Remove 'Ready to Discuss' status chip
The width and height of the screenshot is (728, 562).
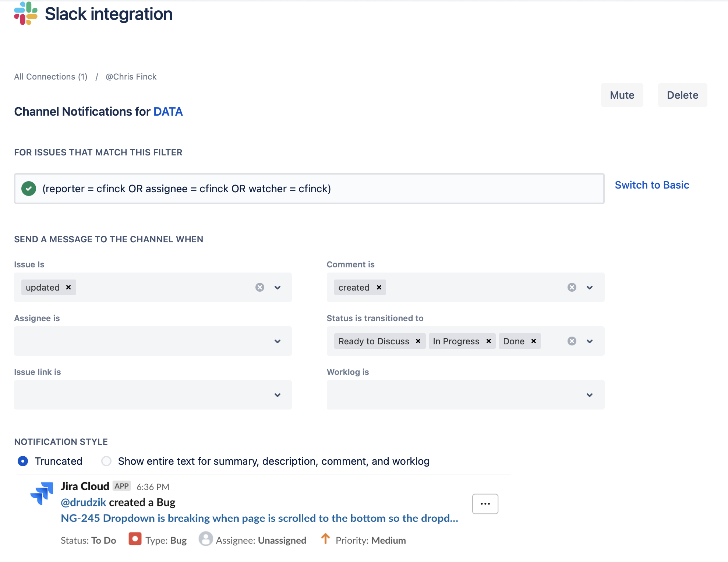418,341
